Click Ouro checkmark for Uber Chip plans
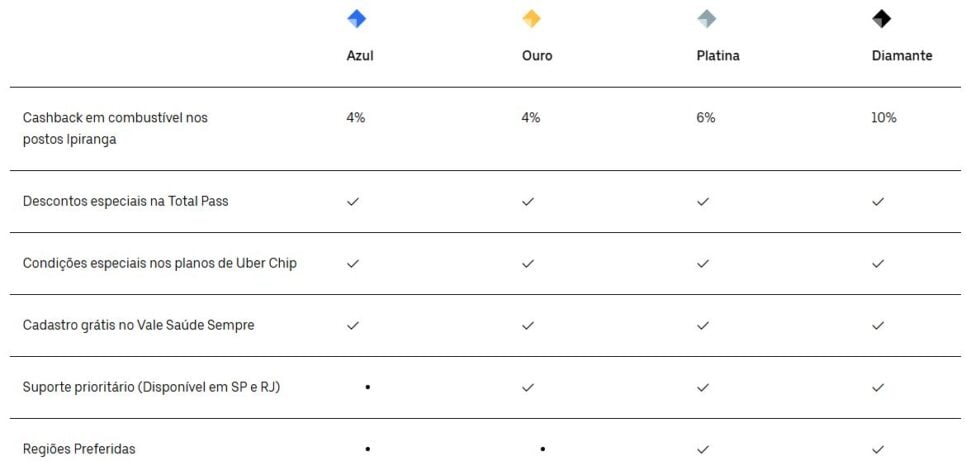This screenshot has width=966, height=461. [528, 263]
